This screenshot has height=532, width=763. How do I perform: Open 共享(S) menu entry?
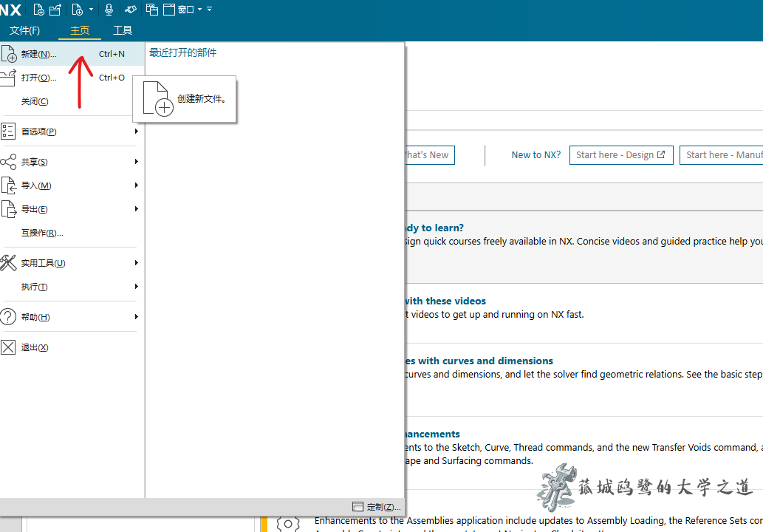72,162
